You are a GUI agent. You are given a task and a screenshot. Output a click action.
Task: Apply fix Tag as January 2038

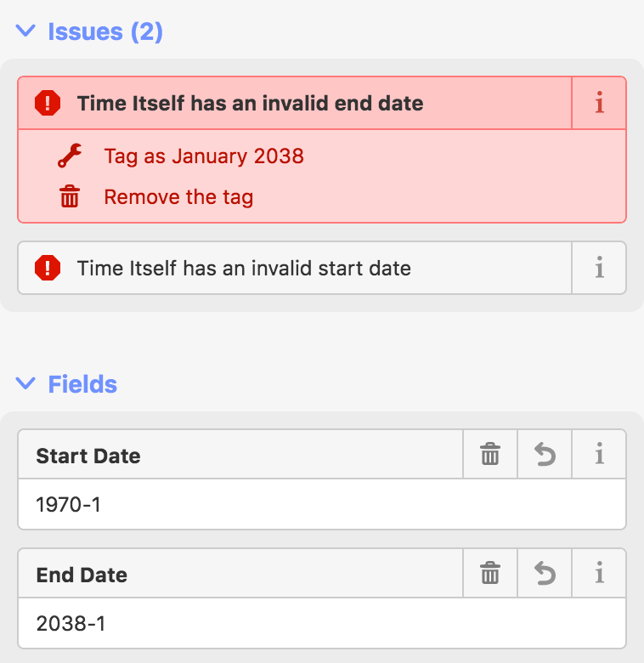click(x=204, y=156)
